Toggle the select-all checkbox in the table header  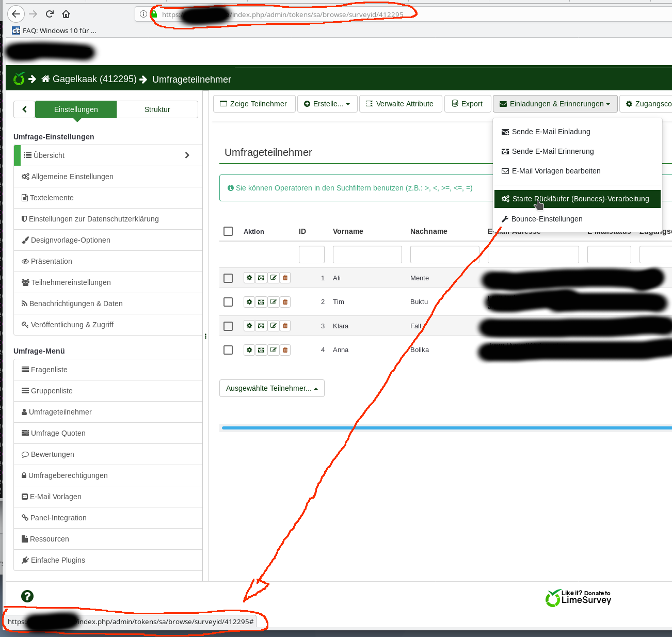[x=228, y=231]
